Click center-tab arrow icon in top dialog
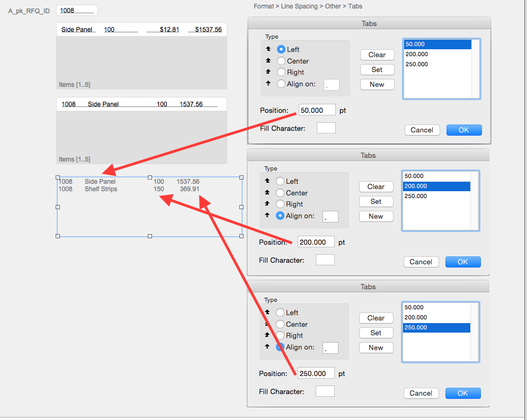Viewport: 527px width, 420px height. tap(268, 60)
